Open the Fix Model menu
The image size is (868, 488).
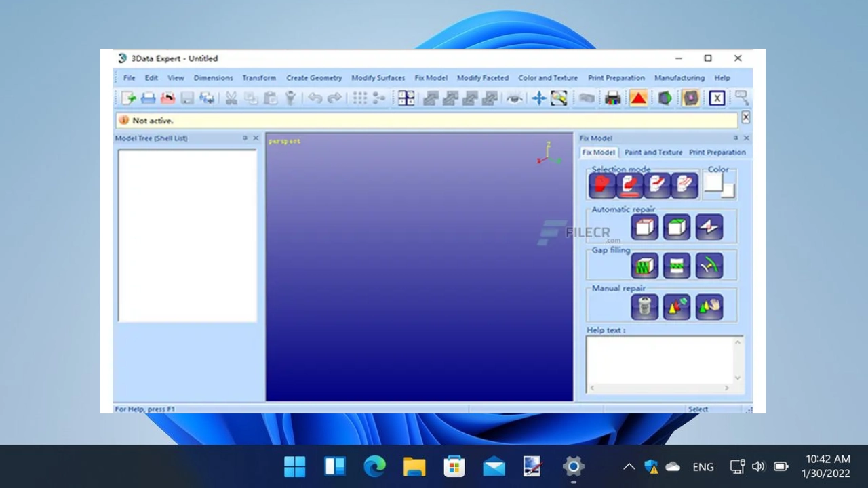431,78
